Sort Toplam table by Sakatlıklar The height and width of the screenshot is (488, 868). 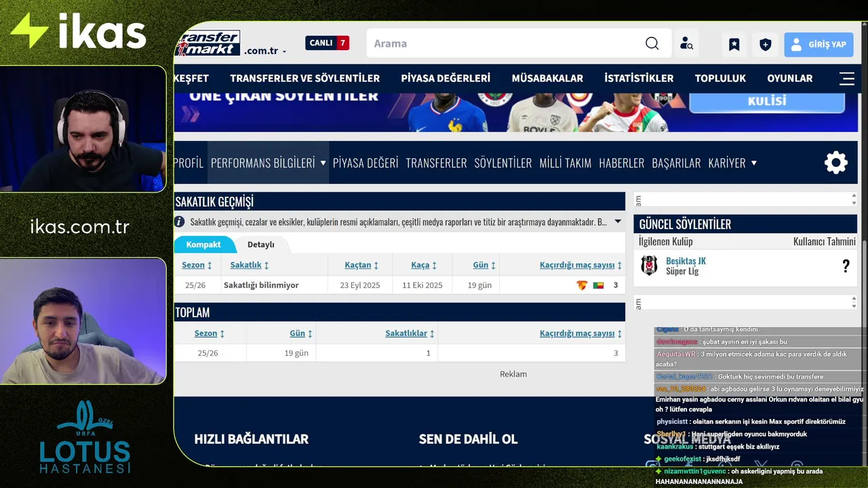tap(410, 333)
